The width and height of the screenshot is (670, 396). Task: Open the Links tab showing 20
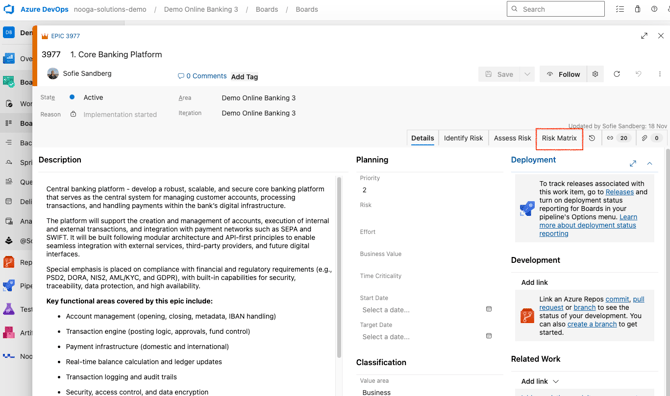click(618, 138)
